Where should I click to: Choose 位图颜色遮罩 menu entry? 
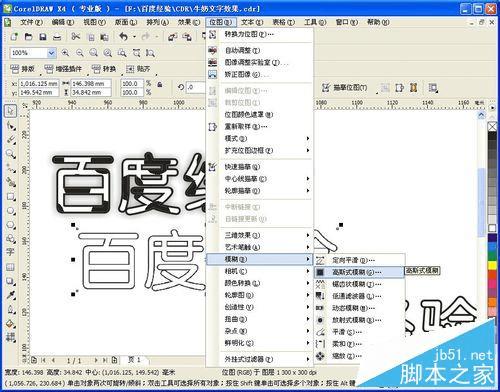tap(260, 114)
